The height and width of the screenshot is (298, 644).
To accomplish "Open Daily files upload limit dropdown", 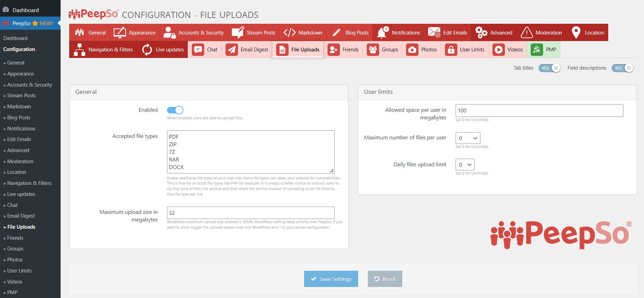I will click(465, 165).
